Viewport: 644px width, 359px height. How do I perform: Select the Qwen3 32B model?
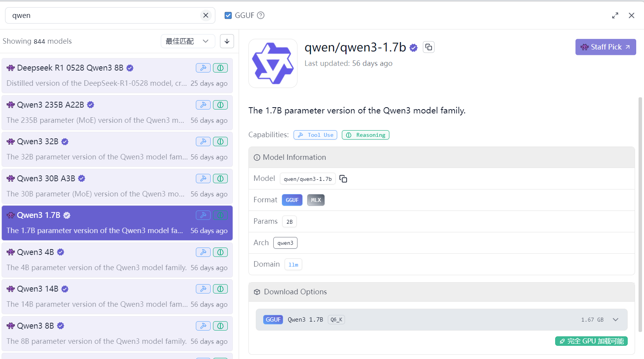click(x=117, y=149)
